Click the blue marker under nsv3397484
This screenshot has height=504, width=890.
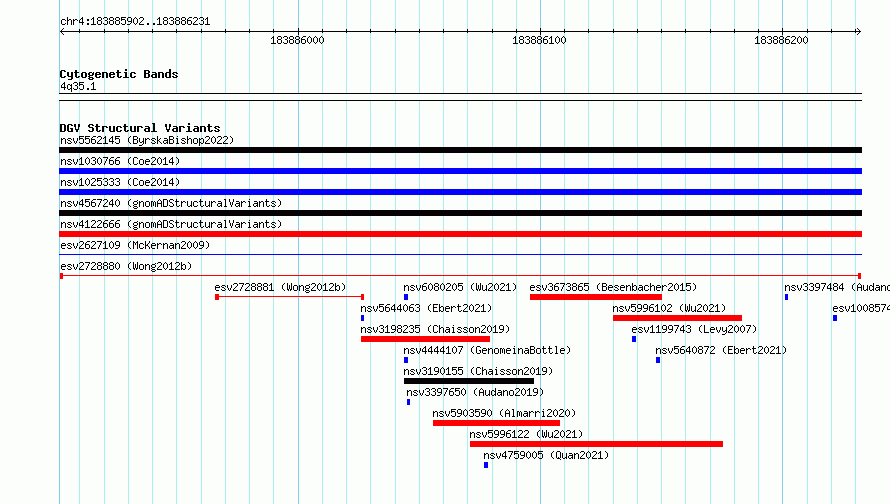(786, 297)
